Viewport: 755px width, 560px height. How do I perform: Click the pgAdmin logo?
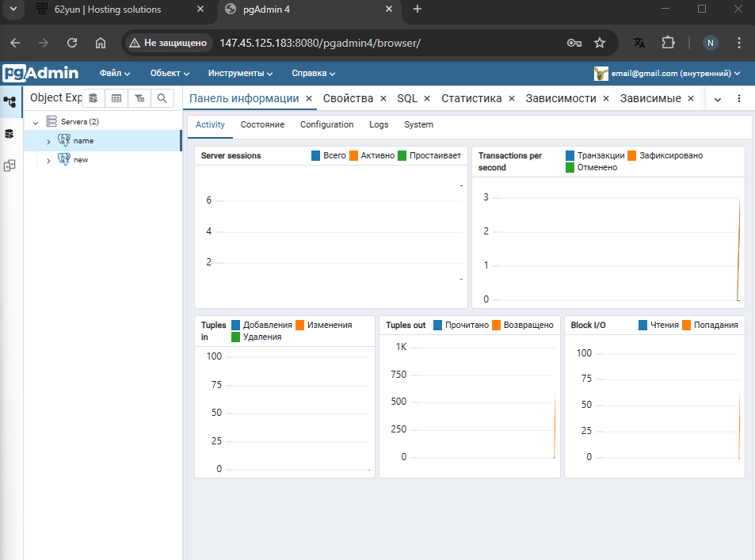(x=41, y=74)
